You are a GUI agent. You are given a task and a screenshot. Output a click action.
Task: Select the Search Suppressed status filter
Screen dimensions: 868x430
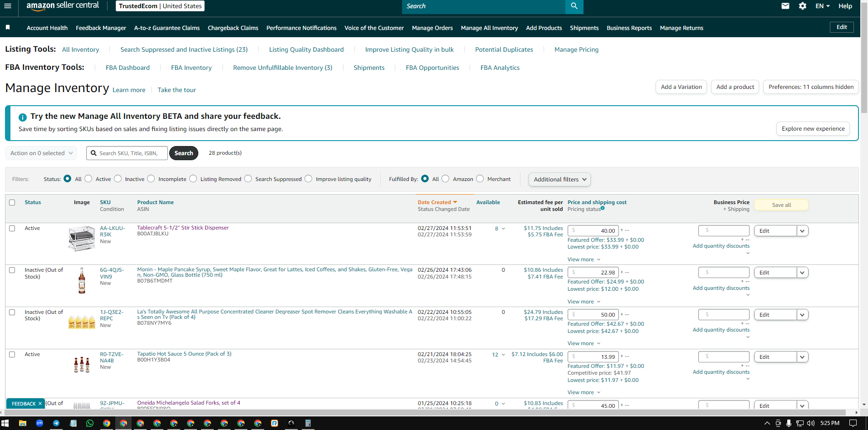248,179
